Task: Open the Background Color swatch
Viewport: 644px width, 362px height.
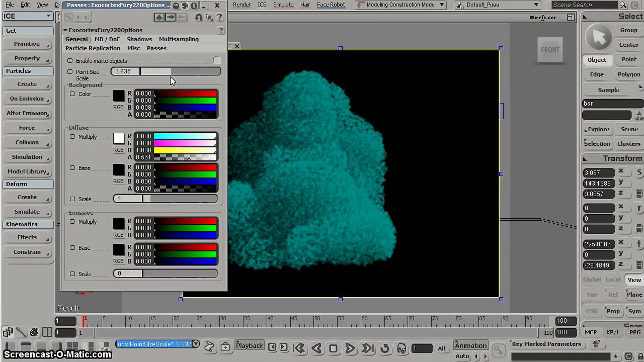Action: click(119, 96)
